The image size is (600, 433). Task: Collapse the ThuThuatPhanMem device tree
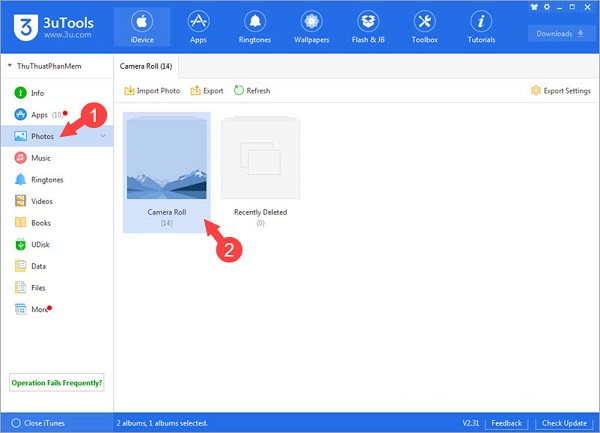coord(9,66)
